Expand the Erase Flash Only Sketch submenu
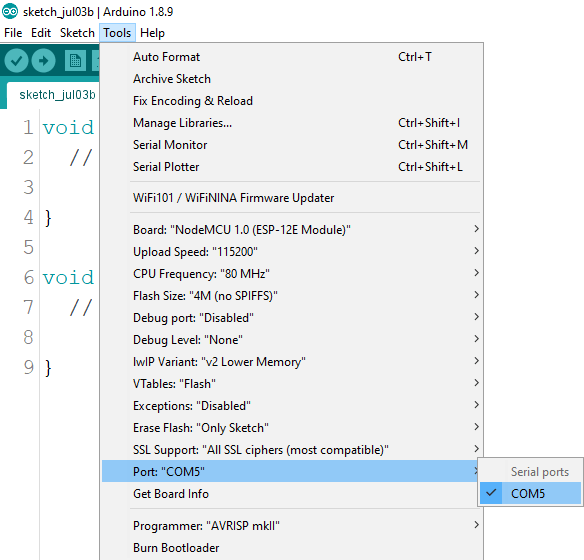This screenshot has height=560, width=584. pyautogui.click(x=292, y=427)
